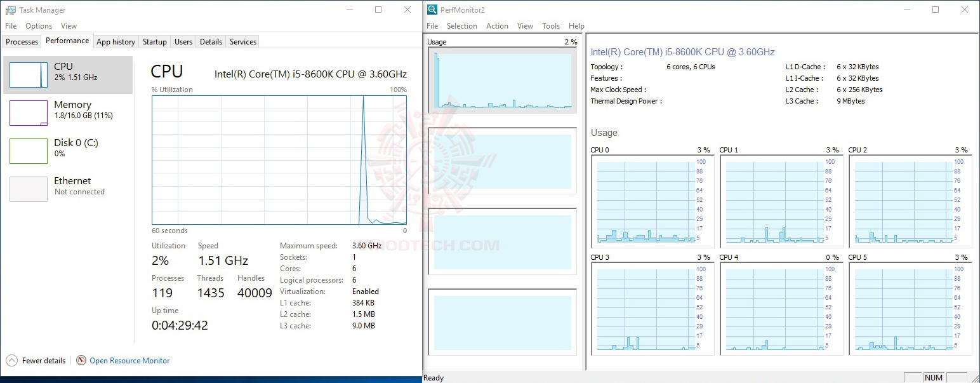
Task: Click the CPU utilization graph in Task Manager
Action: tap(279, 160)
